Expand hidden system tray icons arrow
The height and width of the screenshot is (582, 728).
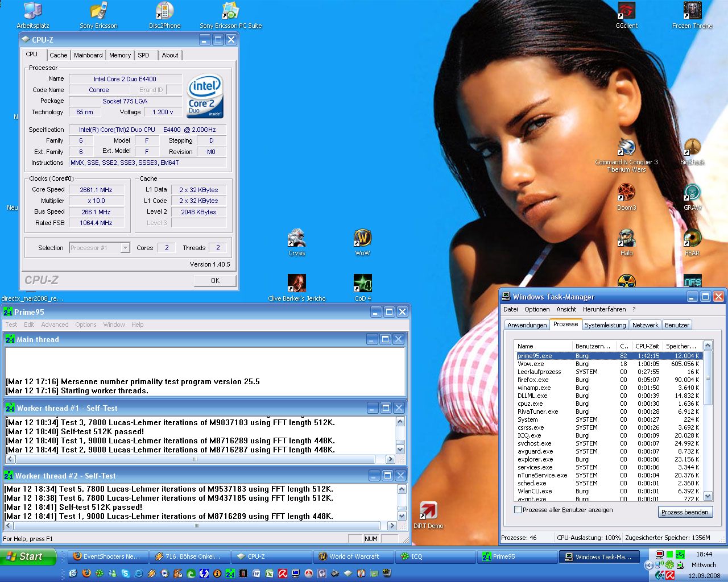pyautogui.click(x=649, y=565)
